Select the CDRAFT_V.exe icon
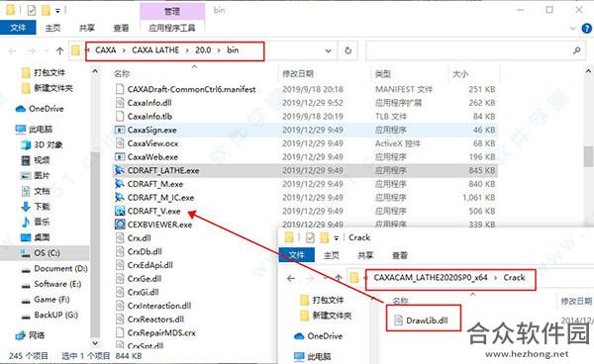 120,211
